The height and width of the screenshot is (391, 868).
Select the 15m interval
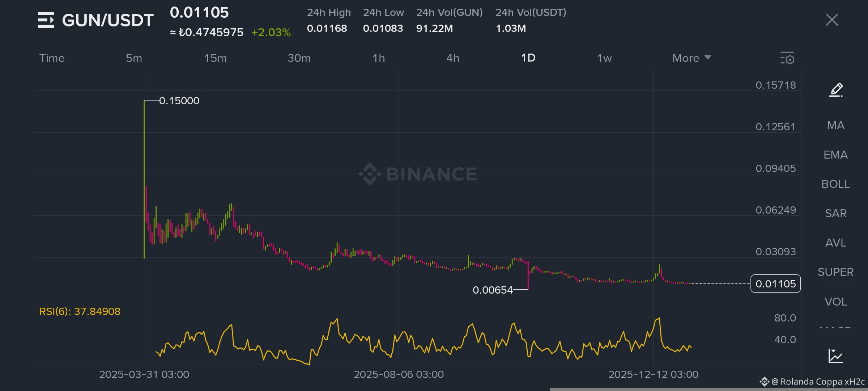(216, 58)
